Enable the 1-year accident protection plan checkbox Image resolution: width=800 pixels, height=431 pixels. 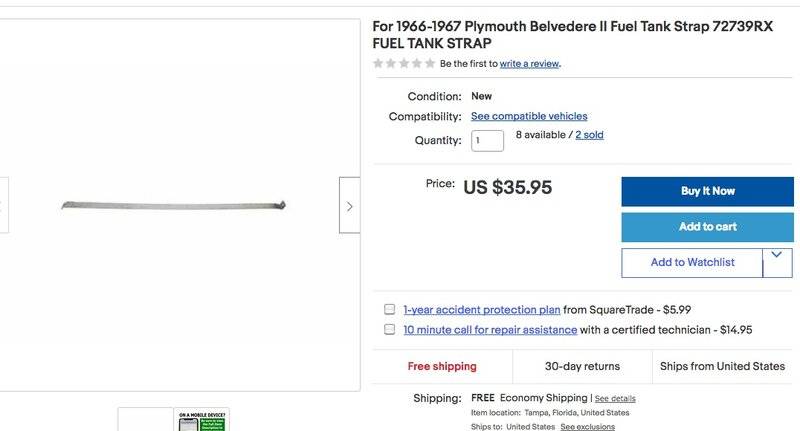pyautogui.click(x=389, y=310)
